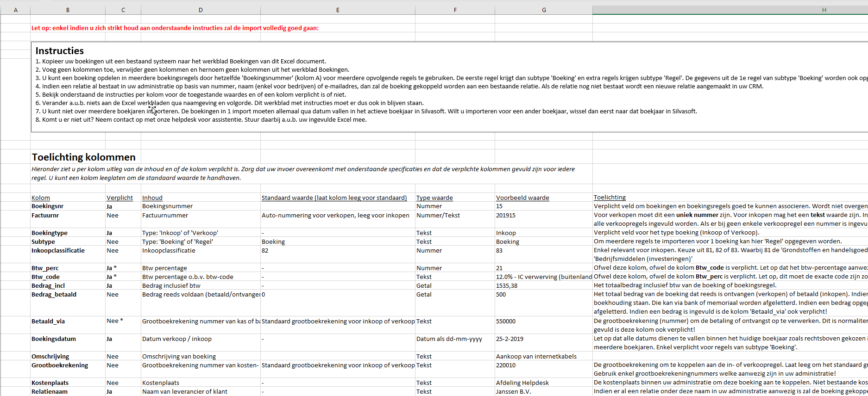Click the 'Toelichting kolommen' heading
The height and width of the screenshot is (396, 868).
pyautogui.click(x=84, y=157)
